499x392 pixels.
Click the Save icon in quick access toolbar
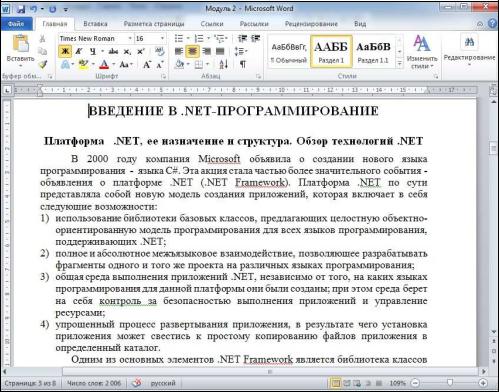[21, 9]
